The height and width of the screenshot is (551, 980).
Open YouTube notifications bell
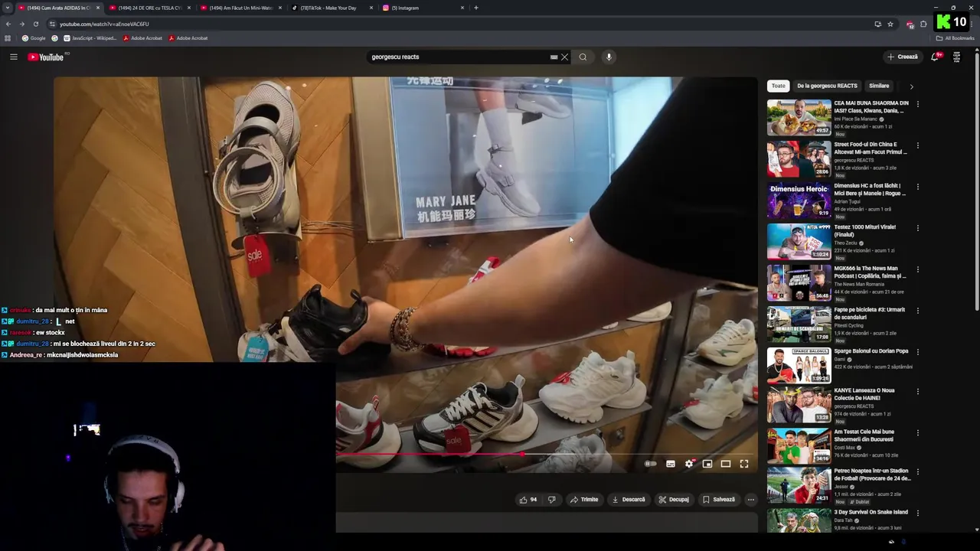tap(935, 57)
